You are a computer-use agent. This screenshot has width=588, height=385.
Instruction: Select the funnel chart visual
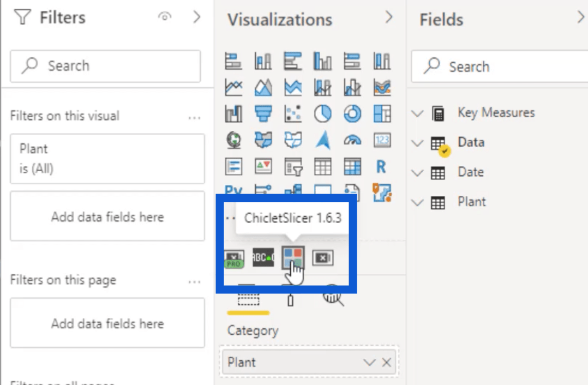pyautogui.click(x=263, y=113)
